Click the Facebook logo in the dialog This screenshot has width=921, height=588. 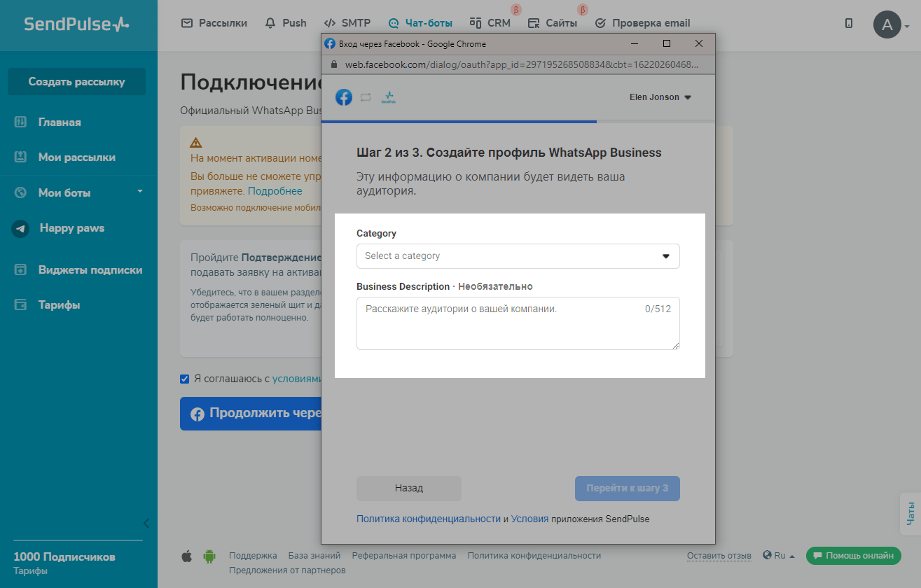344,97
